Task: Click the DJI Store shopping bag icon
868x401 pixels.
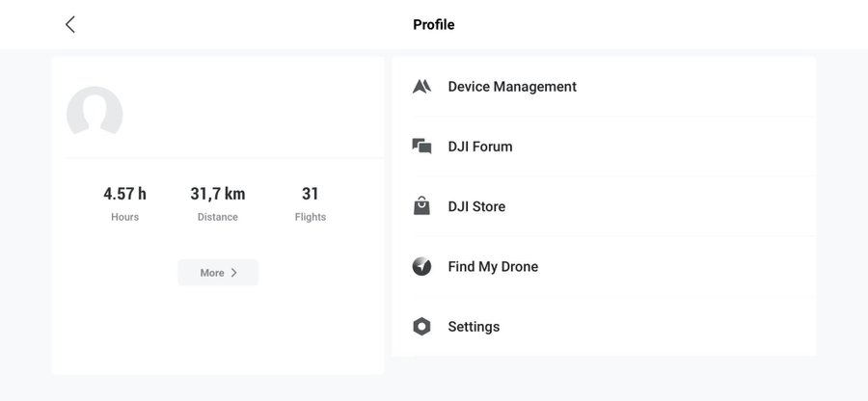Action: [x=421, y=206]
